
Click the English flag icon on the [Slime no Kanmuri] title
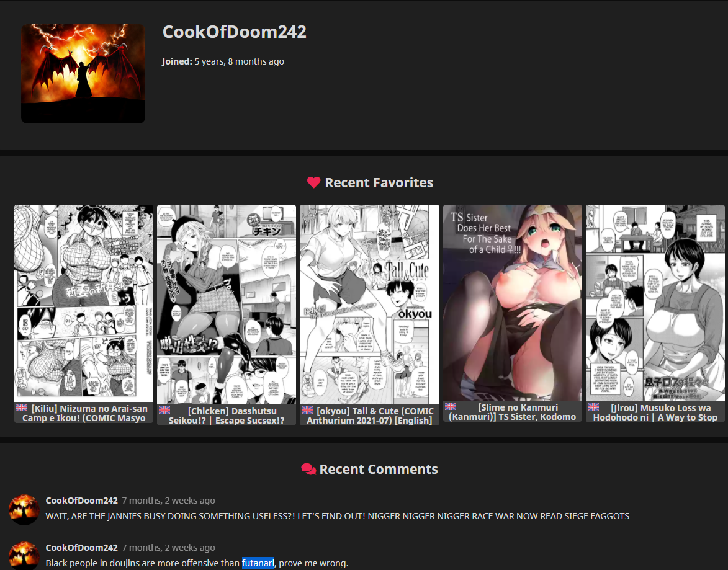(451, 406)
